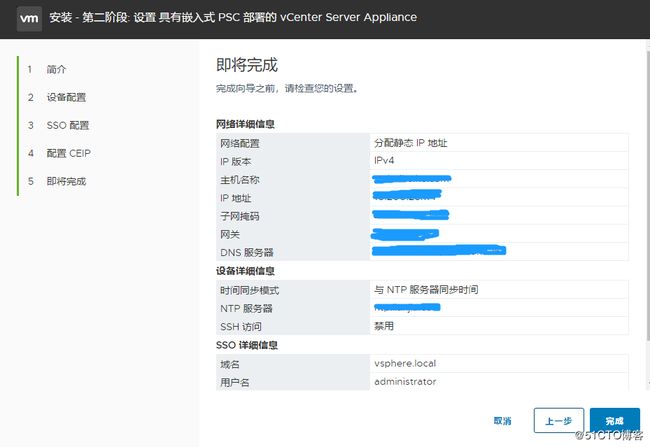Click the 取消 cancel link
650x447 pixels.
click(x=502, y=421)
